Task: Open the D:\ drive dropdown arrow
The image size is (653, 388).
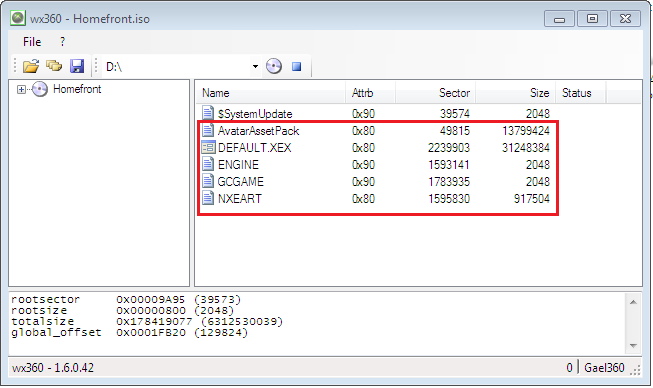Action: tap(255, 66)
